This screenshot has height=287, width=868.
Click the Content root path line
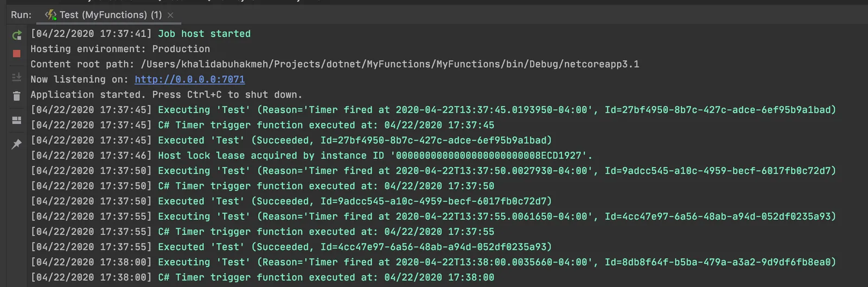tap(335, 64)
